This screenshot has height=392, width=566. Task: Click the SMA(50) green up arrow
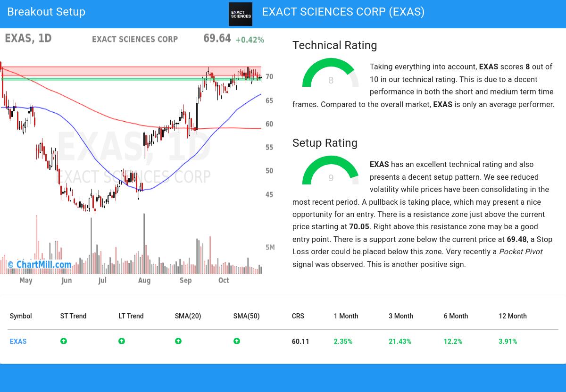pos(237,341)
